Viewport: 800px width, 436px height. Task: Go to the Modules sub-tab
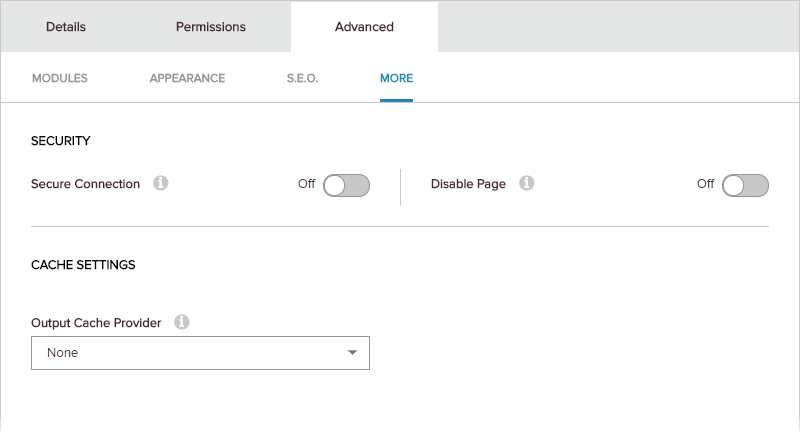pos(60,78)
